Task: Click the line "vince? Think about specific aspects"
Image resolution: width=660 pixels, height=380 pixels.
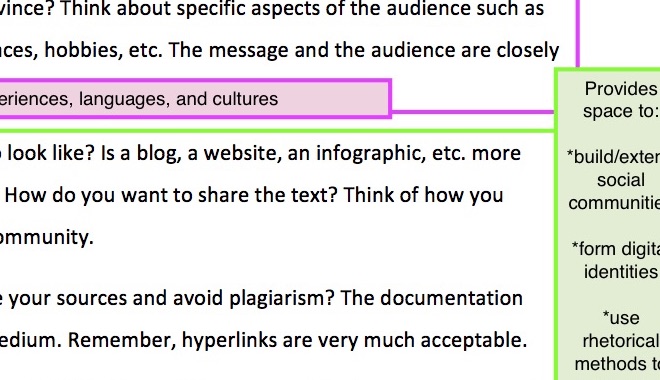Action: [160, 9]
